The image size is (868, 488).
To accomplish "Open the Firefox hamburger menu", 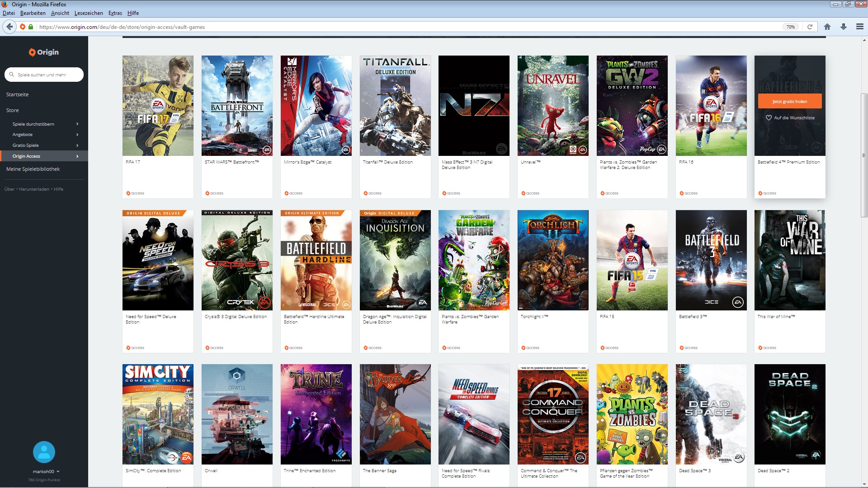I will pos(860,27).
